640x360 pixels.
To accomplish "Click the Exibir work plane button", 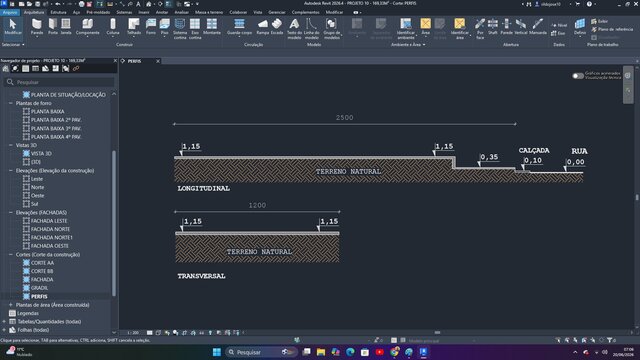I will click(600, 21).
